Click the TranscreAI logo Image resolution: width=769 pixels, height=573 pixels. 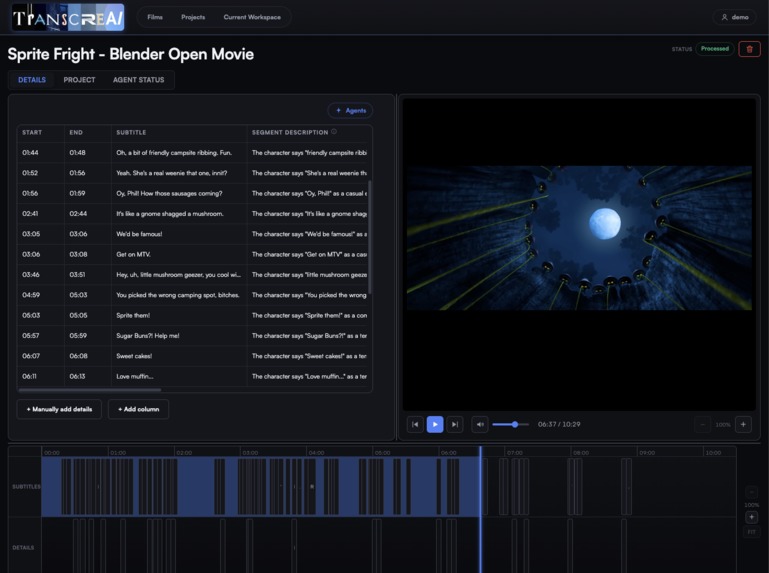(x=68, y=18)
